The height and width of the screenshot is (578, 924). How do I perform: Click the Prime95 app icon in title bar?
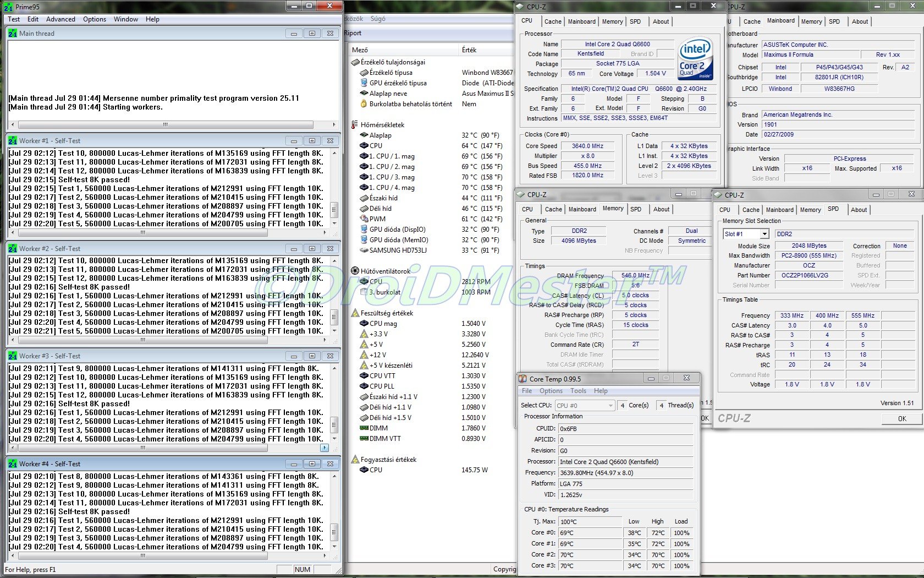[9, 7]
